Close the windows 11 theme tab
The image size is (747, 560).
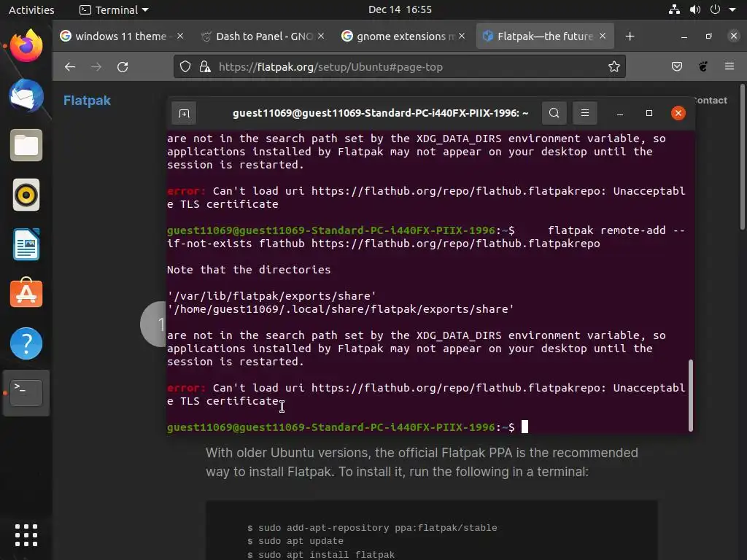[180, 36]
